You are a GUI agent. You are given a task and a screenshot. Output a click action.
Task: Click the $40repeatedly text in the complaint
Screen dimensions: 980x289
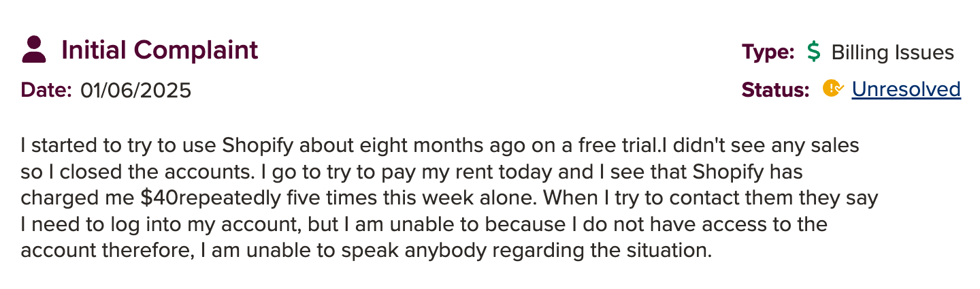click(202, 198)
